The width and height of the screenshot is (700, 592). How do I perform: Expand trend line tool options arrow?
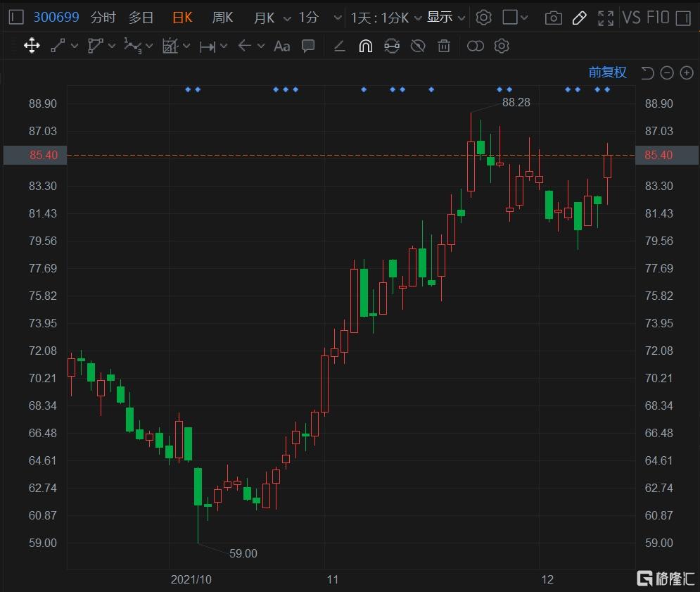click(x=75, y=46)
